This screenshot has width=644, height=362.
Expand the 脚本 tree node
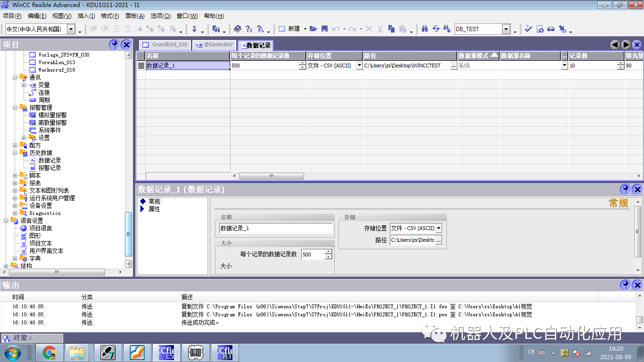click(15, 175)
